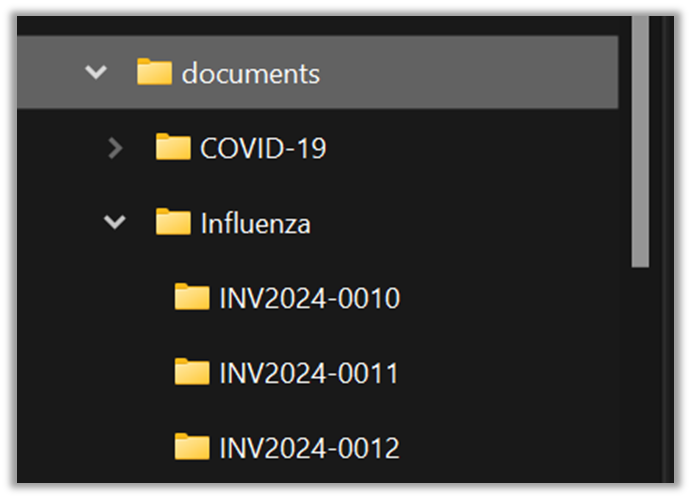The image size is (691, 499).
Task: Select the Influenza folder name
Action: pos(255,224)
